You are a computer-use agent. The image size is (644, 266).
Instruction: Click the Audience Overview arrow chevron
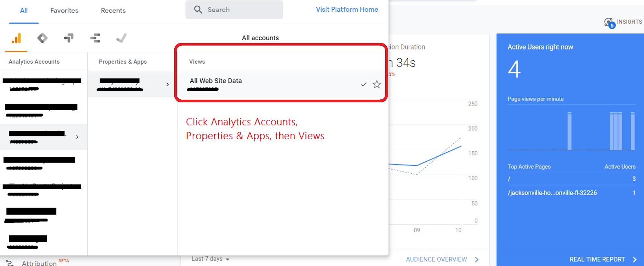pyautogui.click(x=477, y=260)
